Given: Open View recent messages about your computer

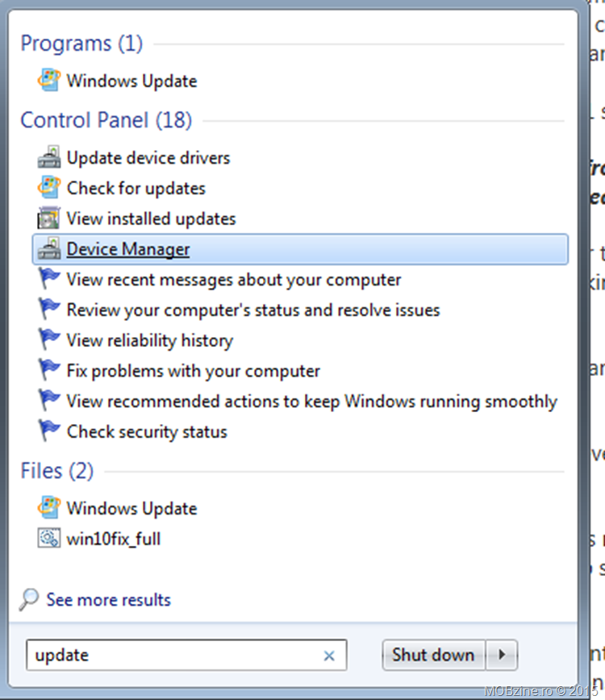Looking at the screenshot, I should click(x=234, y=280).
